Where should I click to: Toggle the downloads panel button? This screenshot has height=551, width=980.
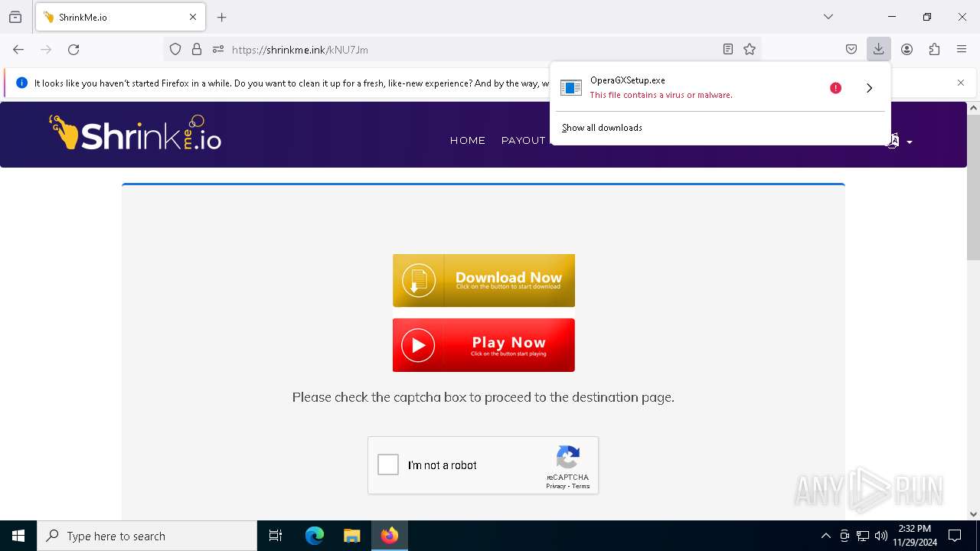(879, 49)
